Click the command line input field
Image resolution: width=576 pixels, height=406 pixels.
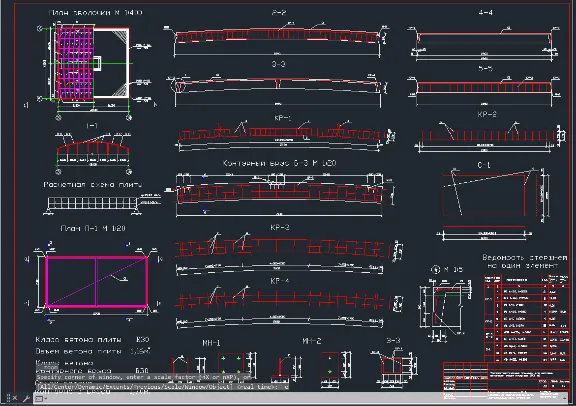(x=305, y=398)
